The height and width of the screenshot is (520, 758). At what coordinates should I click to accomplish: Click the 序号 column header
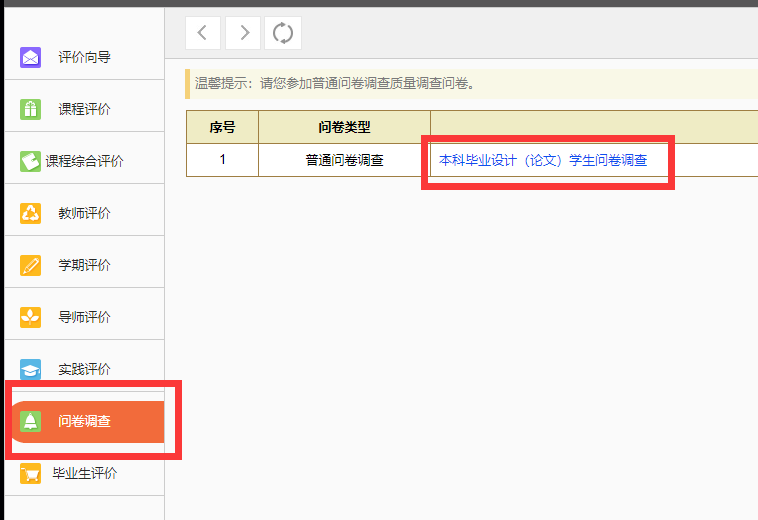tap(222, 127)
